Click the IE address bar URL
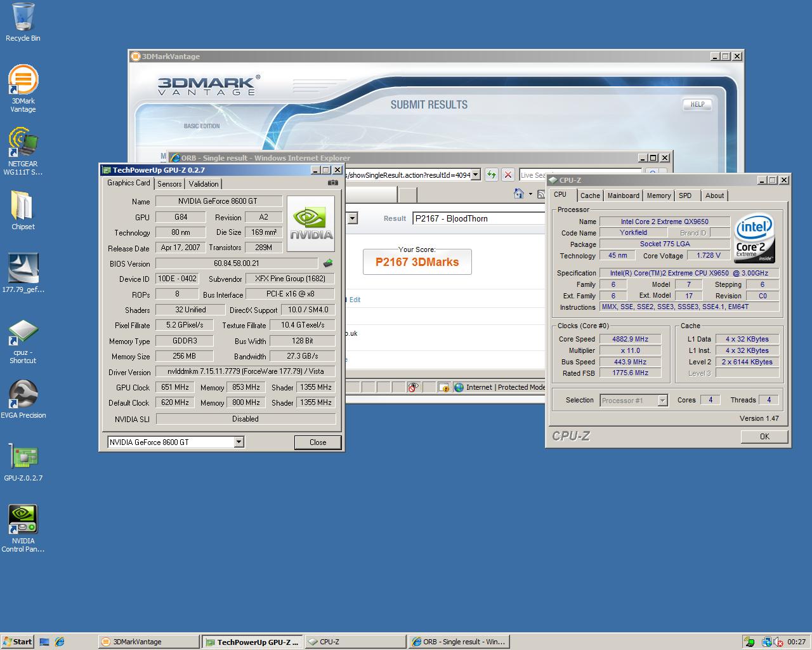812x650 pixels. tap(409, 175)
